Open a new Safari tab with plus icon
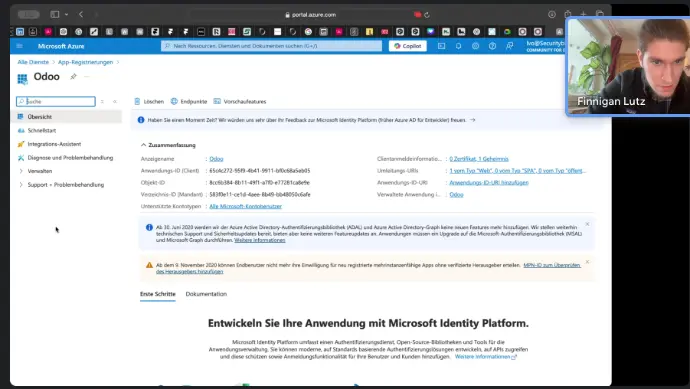The height and width of the screenshot is (389, 690). (584, 14)
